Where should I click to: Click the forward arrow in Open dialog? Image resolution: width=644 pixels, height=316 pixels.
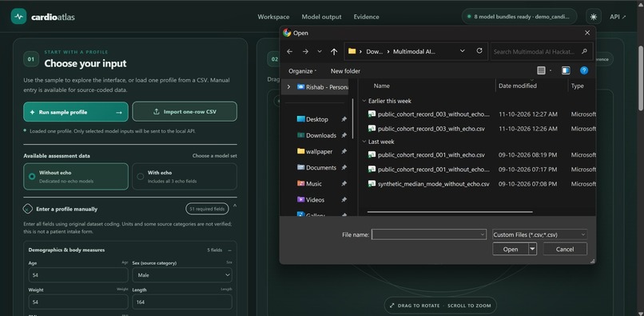click(305, 52)
